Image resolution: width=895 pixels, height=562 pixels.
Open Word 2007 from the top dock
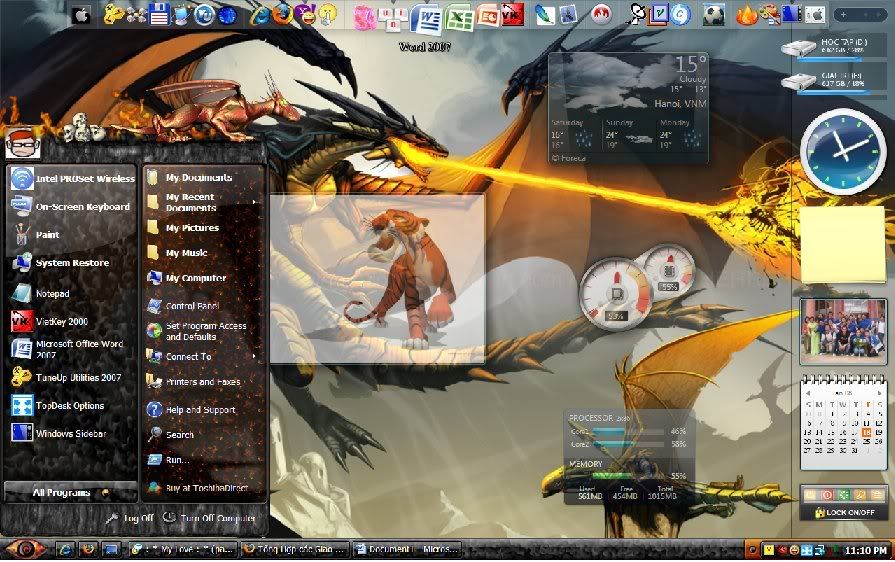coord(425,17)
